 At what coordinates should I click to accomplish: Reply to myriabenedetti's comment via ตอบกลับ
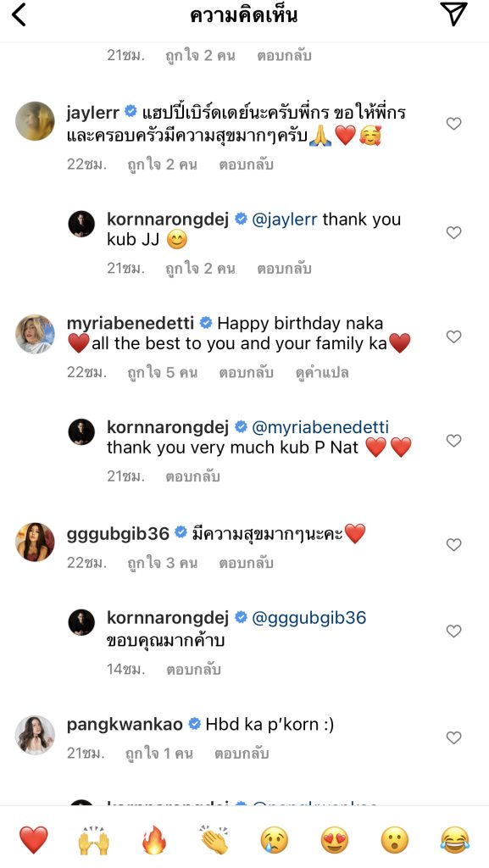(246, 373)
